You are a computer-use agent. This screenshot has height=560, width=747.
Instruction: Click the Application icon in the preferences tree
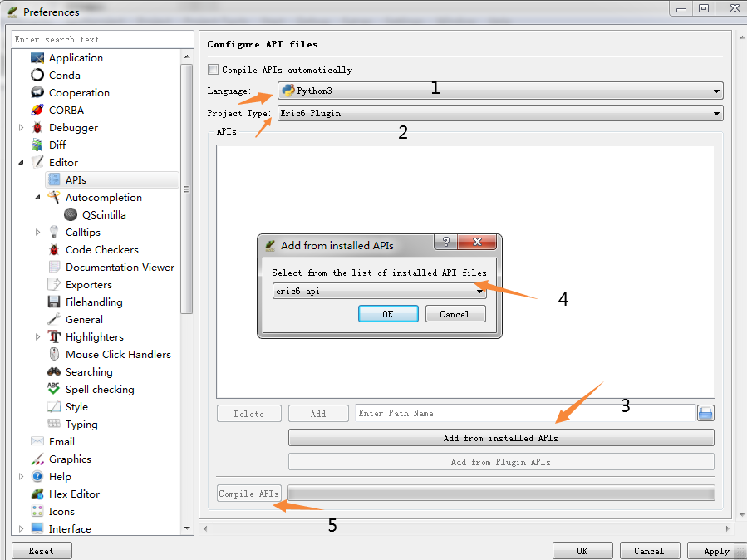click(x=37, y=58)
